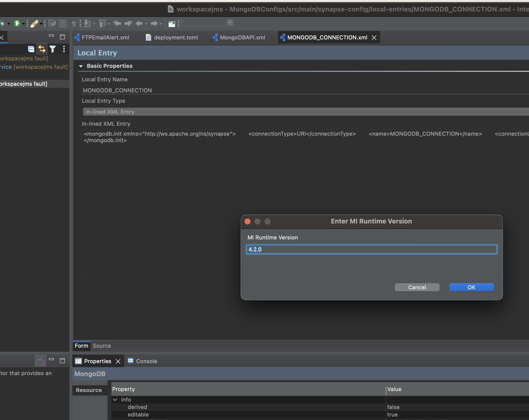Click the Forward navigation arrow
The image size is (529, 420).
point(154,23)
